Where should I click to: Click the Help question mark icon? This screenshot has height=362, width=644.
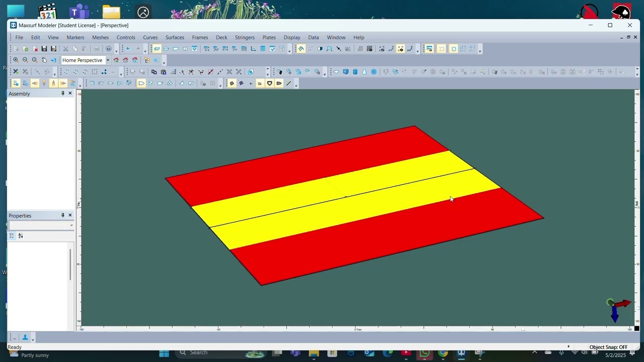click(x=109, y=49)
